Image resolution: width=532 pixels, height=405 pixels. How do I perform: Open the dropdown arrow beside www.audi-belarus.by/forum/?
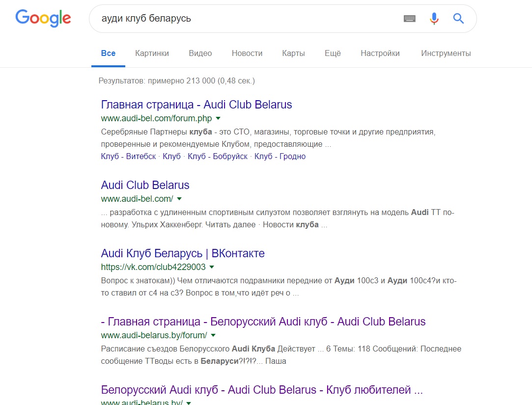(x=213, y=335)
